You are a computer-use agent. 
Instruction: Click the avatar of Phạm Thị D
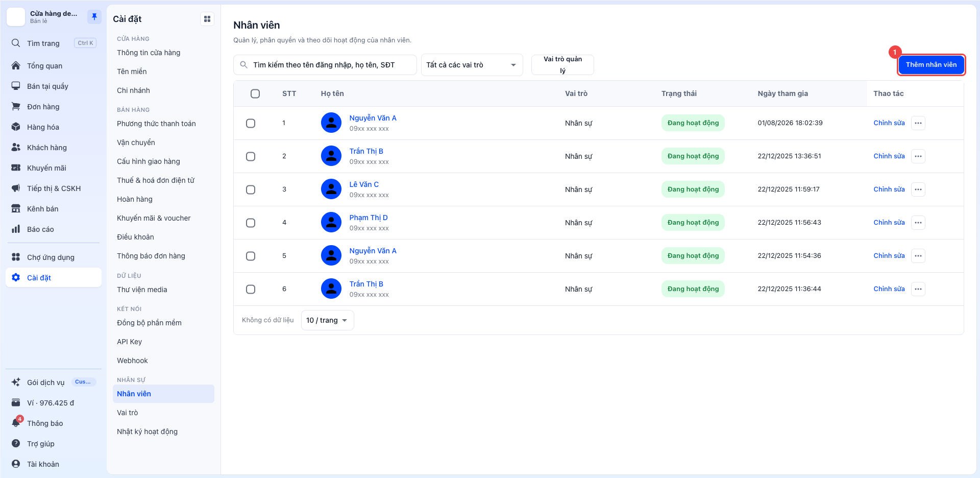[331, 222]
